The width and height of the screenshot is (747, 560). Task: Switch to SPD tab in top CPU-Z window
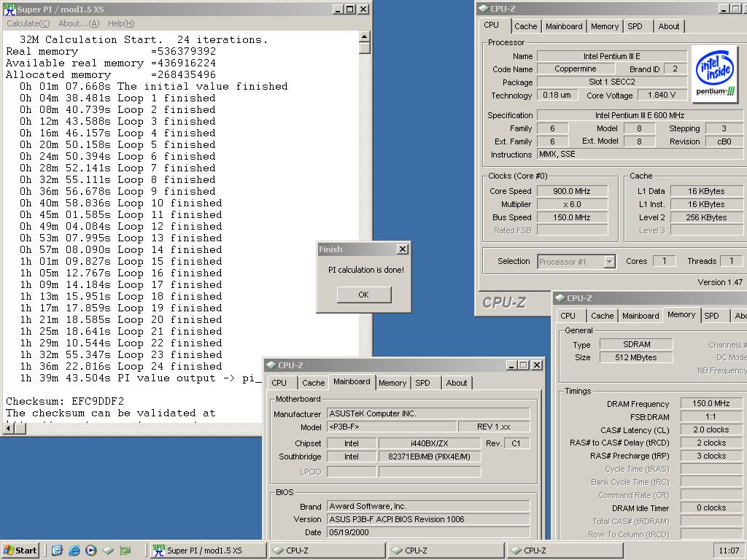[x=635, y=27]
